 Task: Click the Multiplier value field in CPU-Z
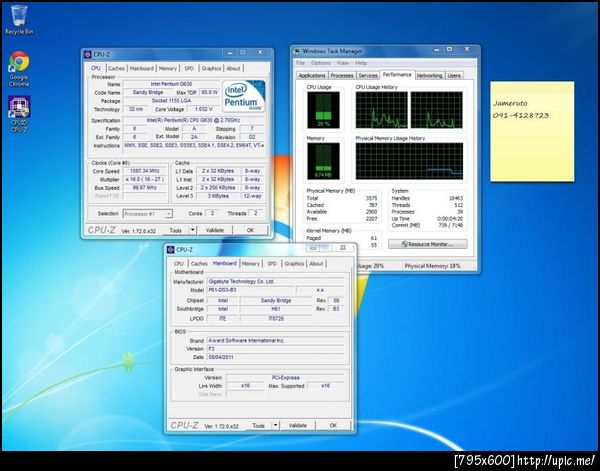[145, 179]
